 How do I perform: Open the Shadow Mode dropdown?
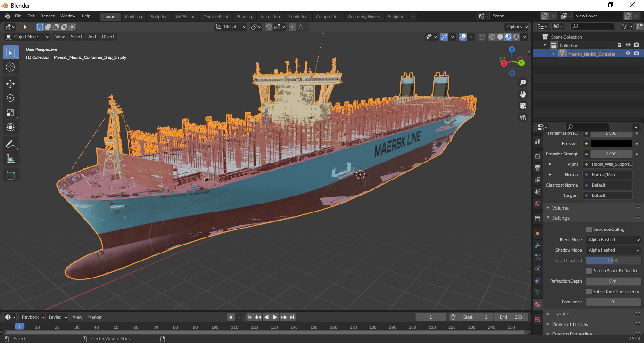click(613, 250)
